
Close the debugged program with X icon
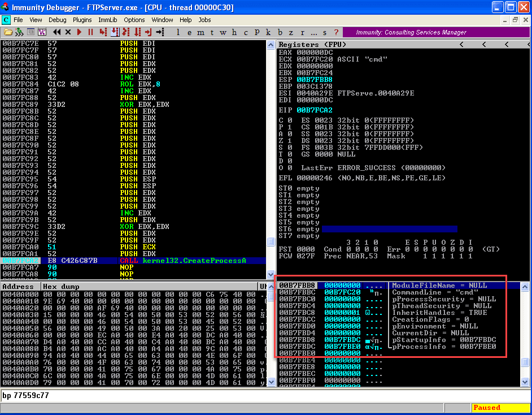(68, 32)
